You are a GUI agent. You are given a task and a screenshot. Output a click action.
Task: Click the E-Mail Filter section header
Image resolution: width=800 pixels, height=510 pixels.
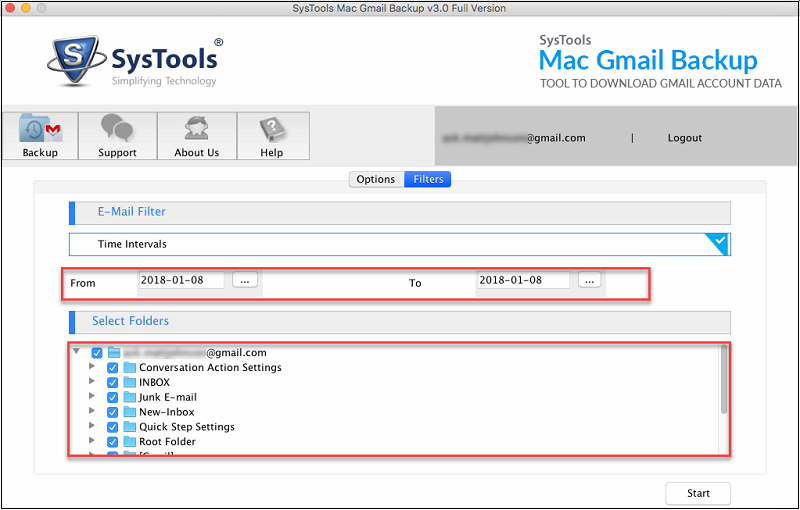click(x=399, y=213)
